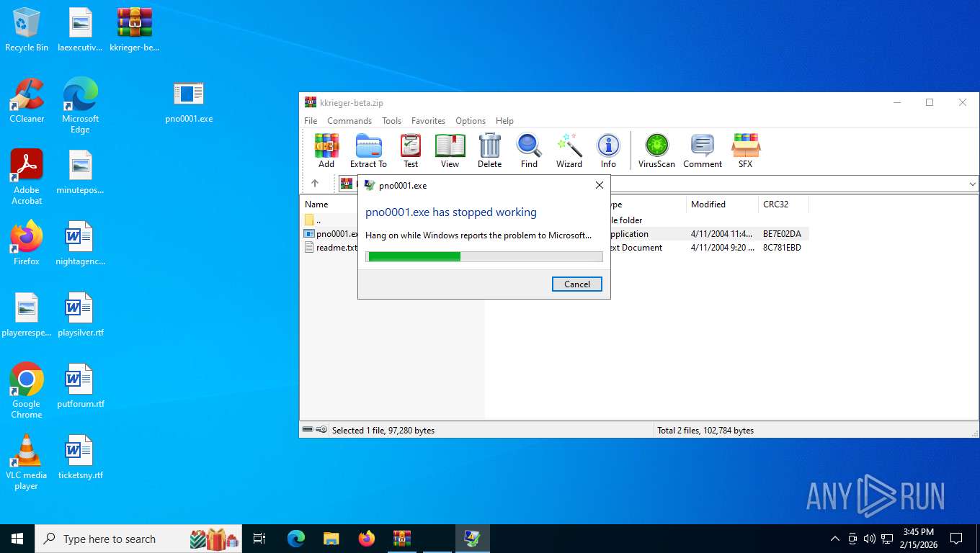Screen dimensions: 980x553
Task: Select the putforum.rtf desktop document
Action: pyautogui.click(x=80, y=386)
